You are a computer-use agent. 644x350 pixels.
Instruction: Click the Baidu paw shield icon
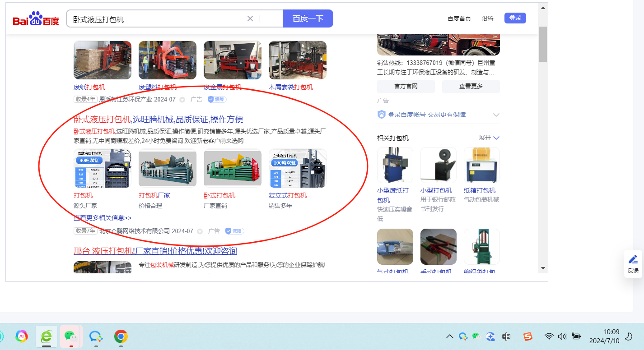(382, 115)
